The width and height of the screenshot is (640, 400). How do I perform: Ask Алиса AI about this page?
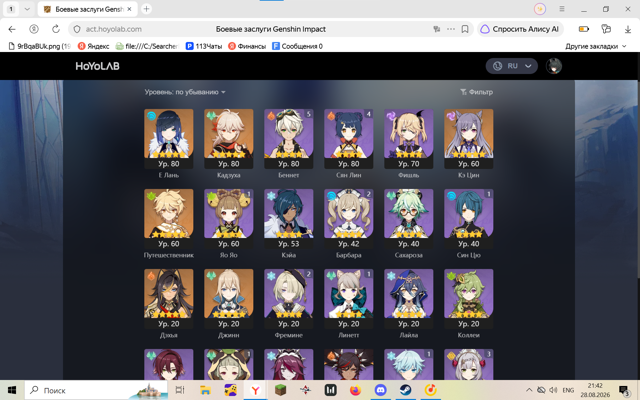click(x=520, y=29)
